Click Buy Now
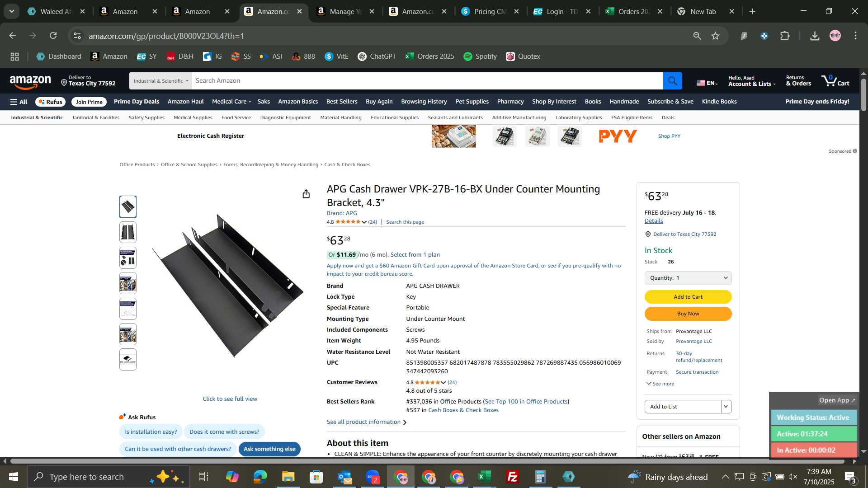The width and height of the screenshot is (868, 488). point(688,314)
